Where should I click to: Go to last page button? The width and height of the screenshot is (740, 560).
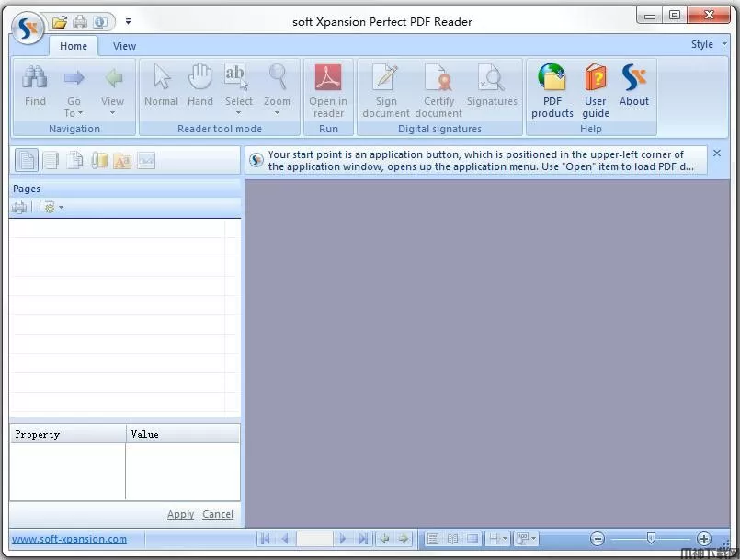pos(362,539)
